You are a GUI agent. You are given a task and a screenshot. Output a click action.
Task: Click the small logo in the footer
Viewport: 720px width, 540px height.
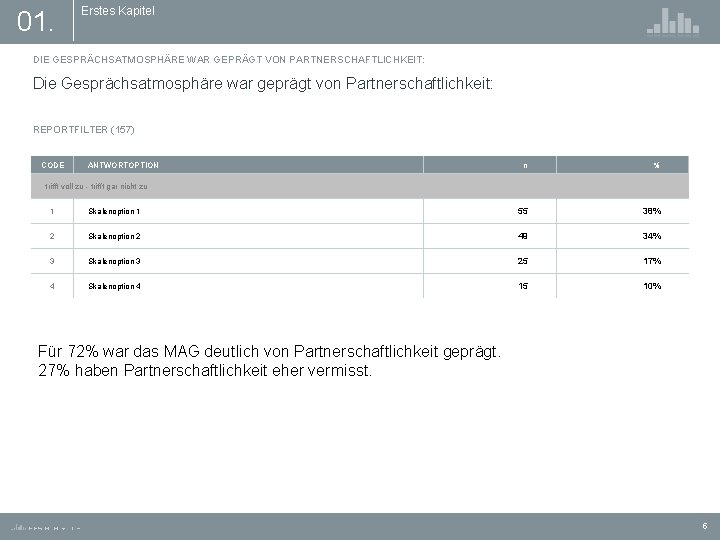coord(45,528)
